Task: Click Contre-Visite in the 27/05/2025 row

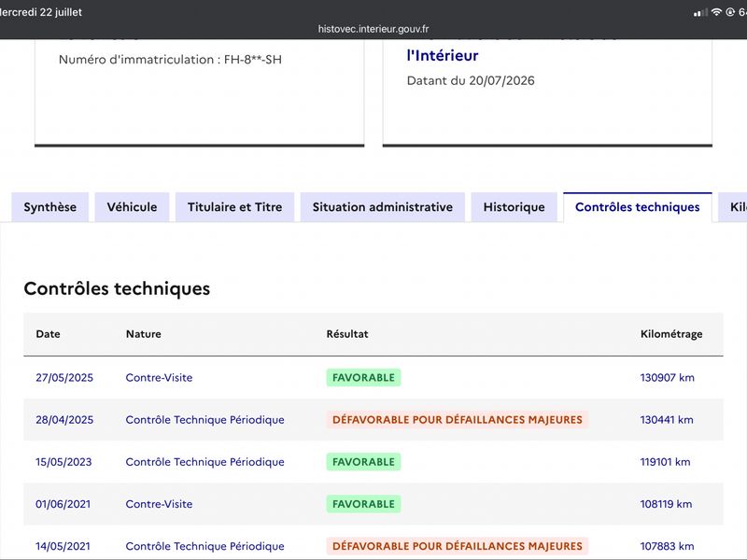Action: 159,378
